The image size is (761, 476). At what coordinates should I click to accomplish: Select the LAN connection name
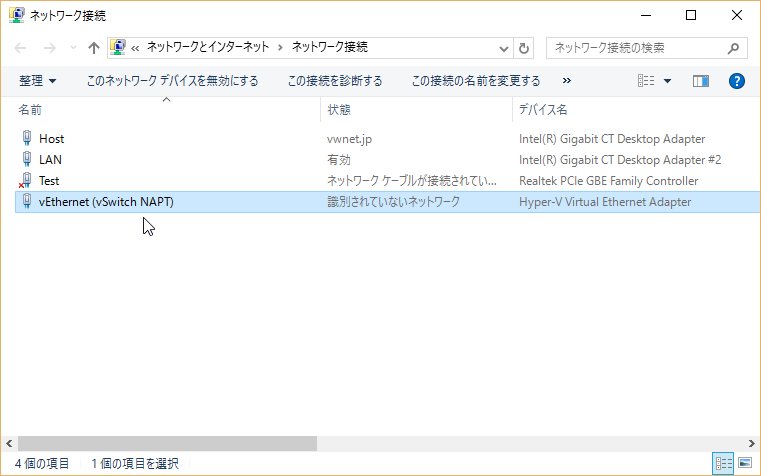tap(50, 160)
